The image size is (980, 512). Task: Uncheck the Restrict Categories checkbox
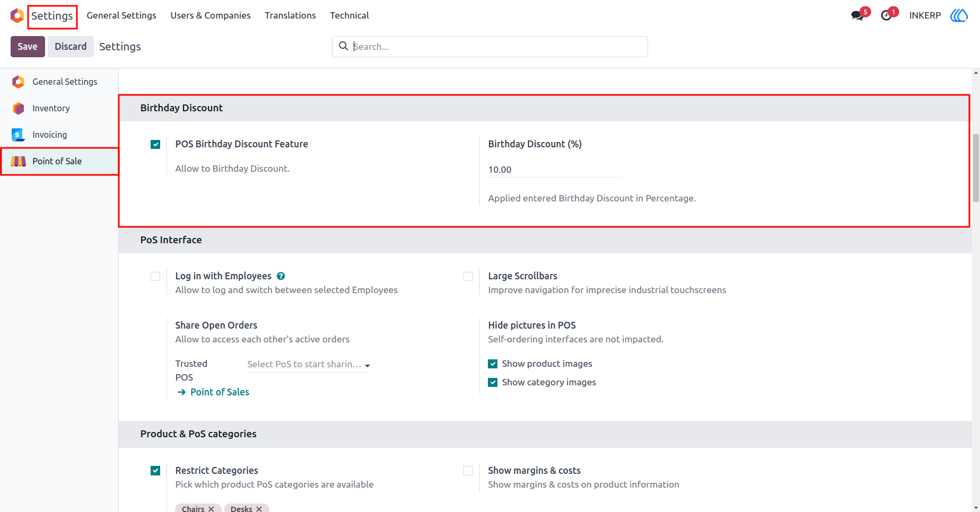[x=155, y=471]
